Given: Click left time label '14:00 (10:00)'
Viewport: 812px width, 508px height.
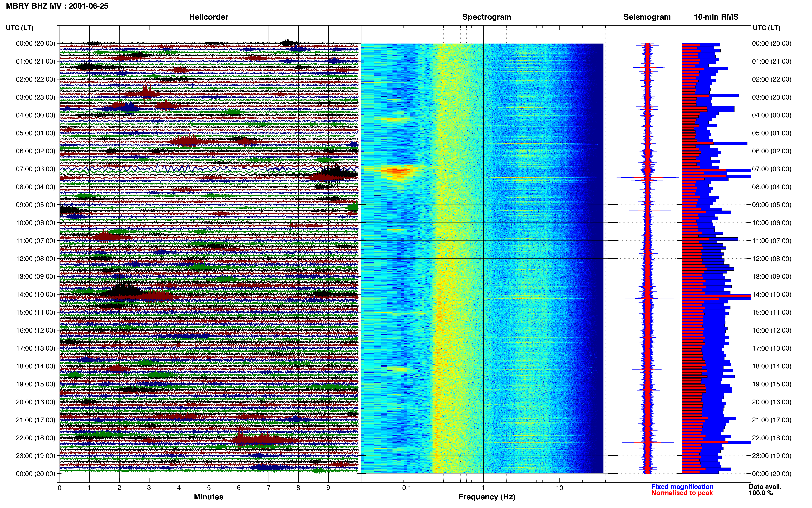Looking at the screenshot, I should (36, 295).
